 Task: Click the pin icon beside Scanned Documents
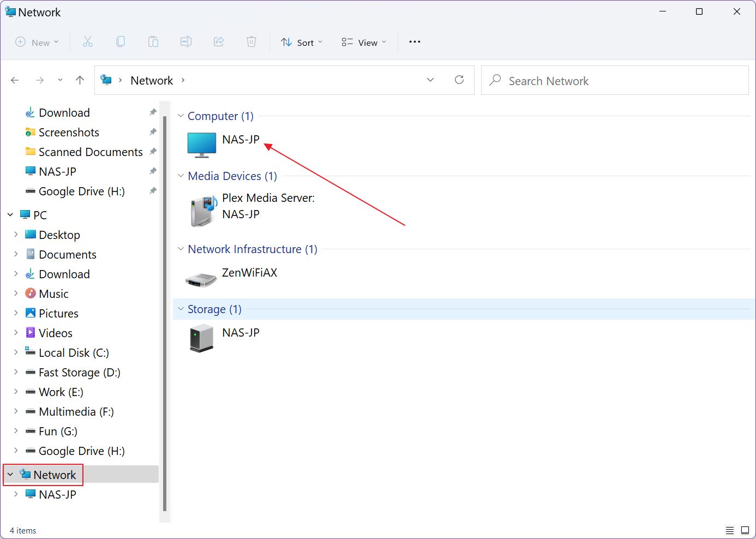coord(153,152)
